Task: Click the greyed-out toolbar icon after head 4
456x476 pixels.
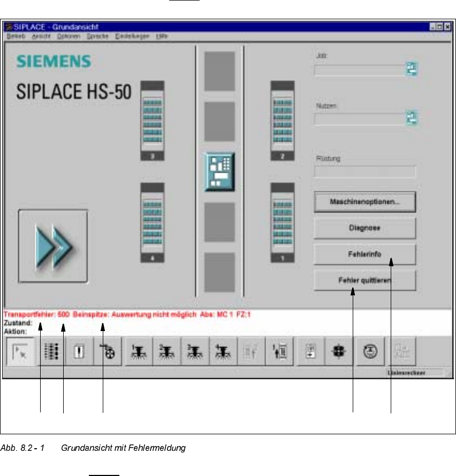Action: pos(251,351)
